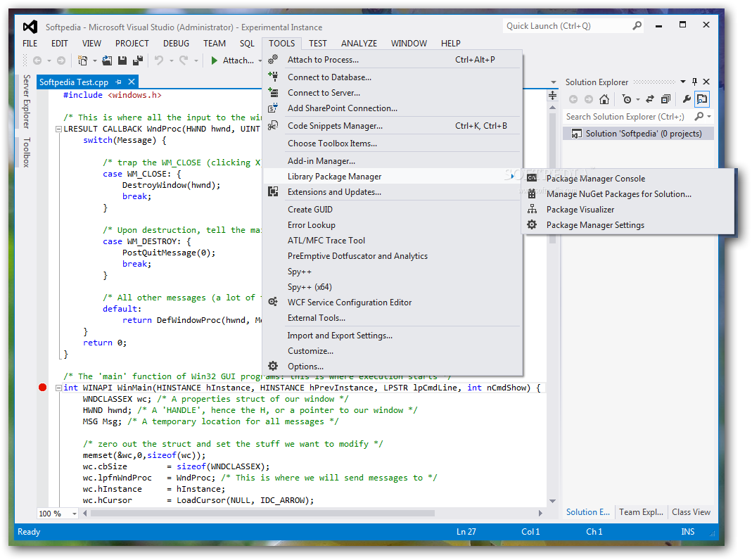Open Properties wrench icon in Solution Explorer
This screenshot has height=560, width=752.
[x=687, y=99]
